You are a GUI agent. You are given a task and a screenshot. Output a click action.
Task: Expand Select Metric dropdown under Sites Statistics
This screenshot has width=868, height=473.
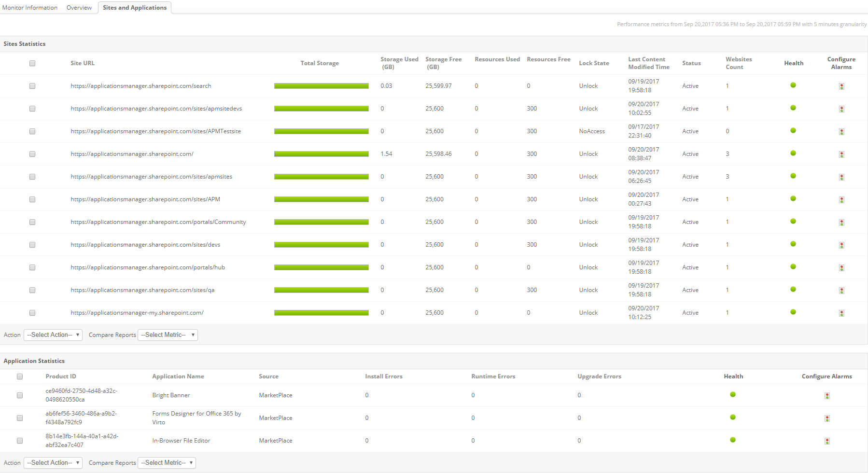click(168, 335)
